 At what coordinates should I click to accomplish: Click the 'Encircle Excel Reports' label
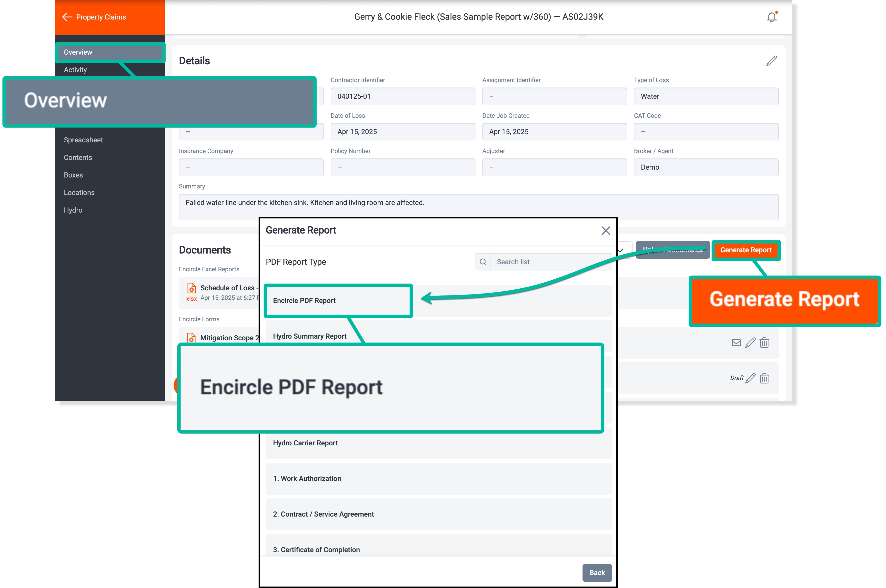209,269
